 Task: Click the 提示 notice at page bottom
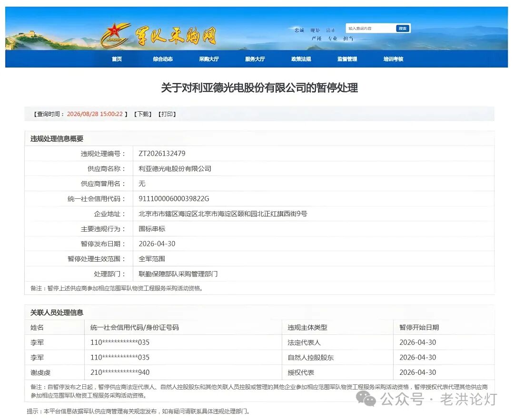[138, 411]
